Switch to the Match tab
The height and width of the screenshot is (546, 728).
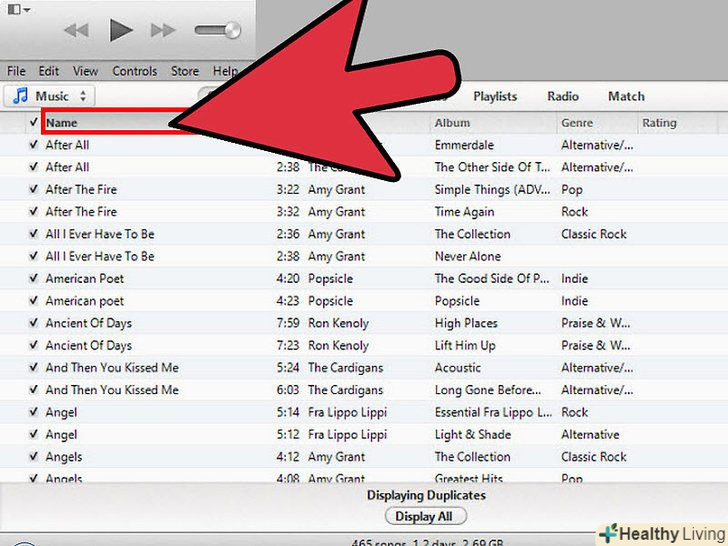(626, 97)
